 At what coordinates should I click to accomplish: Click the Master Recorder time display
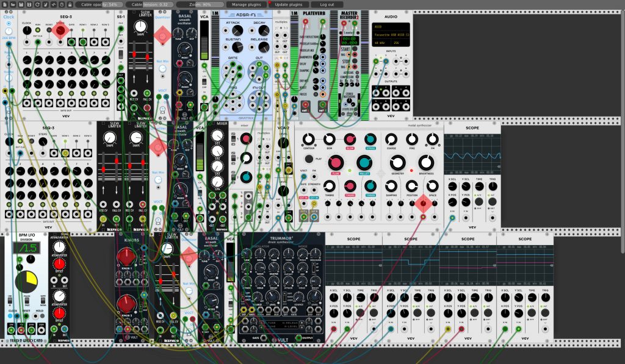(x=349, y=41)
